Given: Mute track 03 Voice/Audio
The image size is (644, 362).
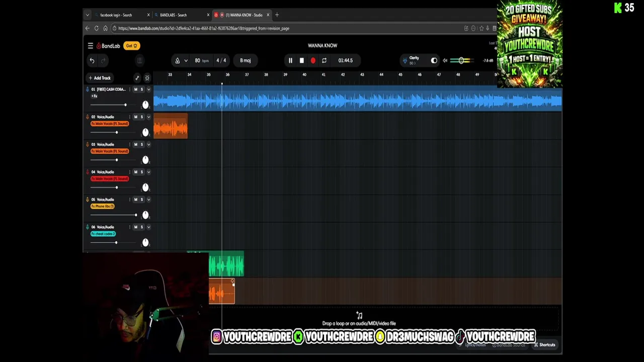Looking at the screenshot, I should click(135, 144).
